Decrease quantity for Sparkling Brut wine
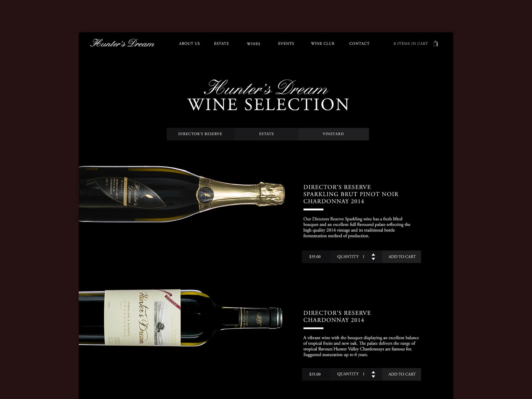The height and width of the screenshot is (399, 532). [373, 259]
